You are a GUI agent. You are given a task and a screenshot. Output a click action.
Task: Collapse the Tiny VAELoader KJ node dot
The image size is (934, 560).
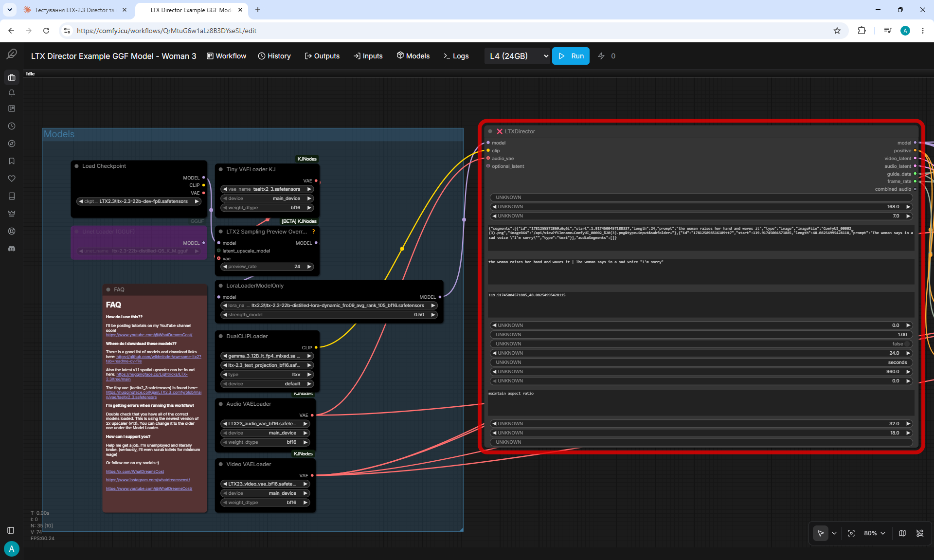(x=221, y=169)
